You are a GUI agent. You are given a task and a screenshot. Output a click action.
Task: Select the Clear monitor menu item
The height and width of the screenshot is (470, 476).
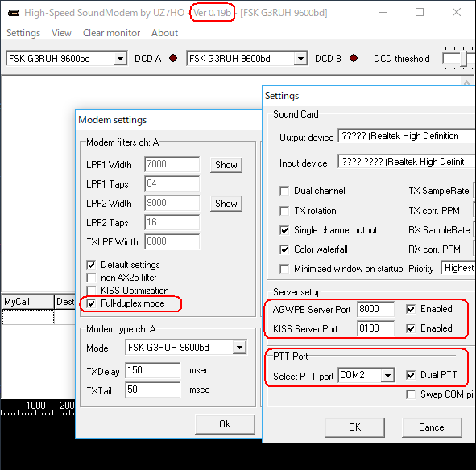111,33
